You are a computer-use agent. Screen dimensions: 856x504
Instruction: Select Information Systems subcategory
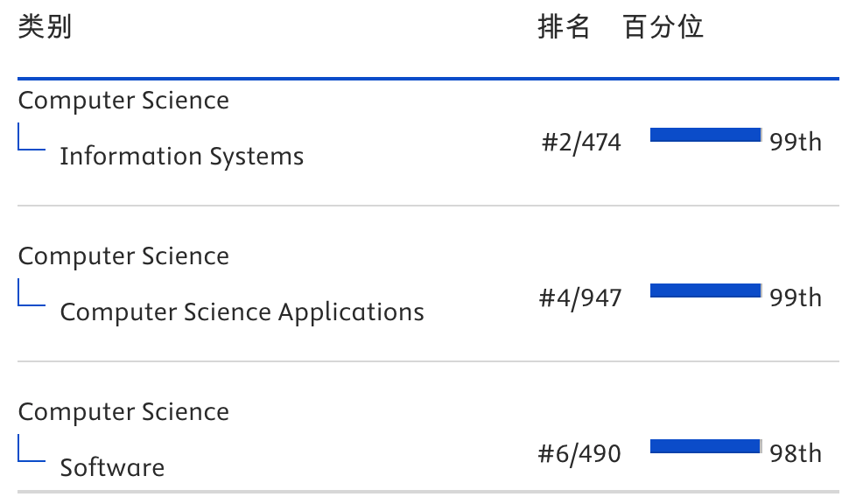click(181, 157)
